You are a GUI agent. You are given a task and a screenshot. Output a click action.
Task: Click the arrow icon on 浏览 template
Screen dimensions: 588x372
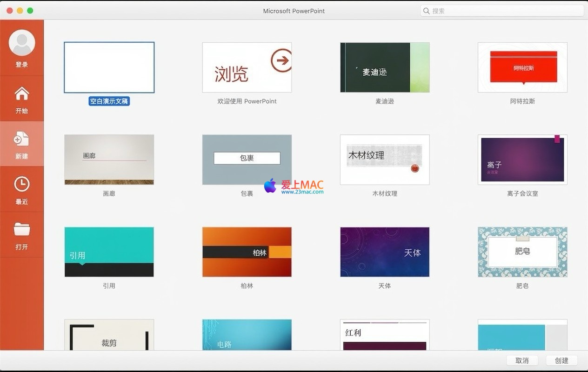click(281, 60)
